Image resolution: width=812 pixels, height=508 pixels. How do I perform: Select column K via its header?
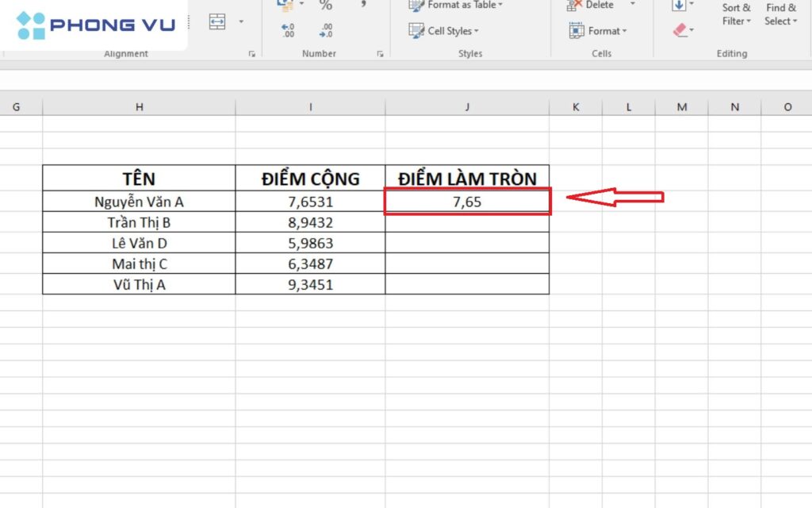(576, 106)
